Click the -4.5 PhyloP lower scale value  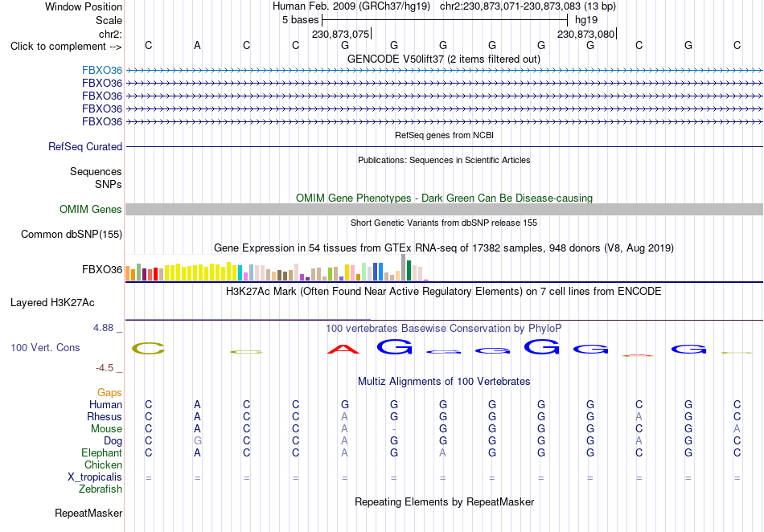[105, 368]
